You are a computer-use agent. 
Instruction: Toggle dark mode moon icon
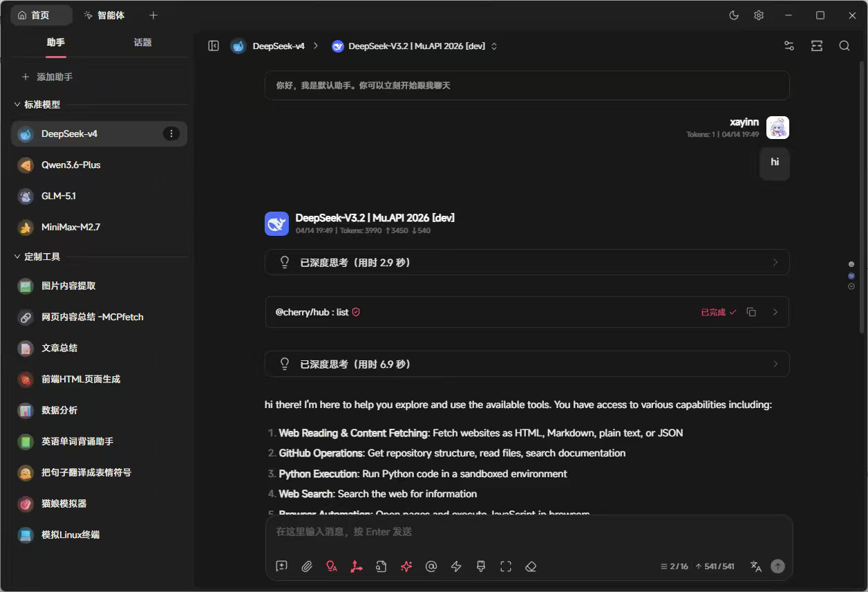click(734, 15)
